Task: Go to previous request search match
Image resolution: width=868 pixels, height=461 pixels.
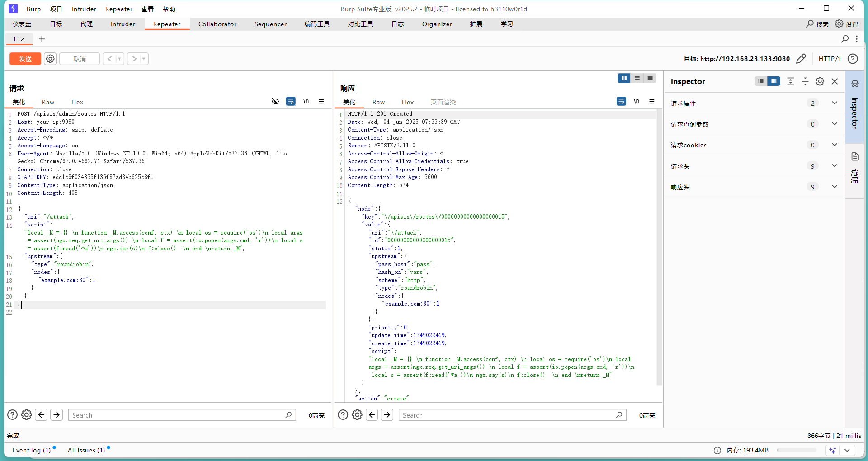Action: pyautogui.click(x=42, y=414)
